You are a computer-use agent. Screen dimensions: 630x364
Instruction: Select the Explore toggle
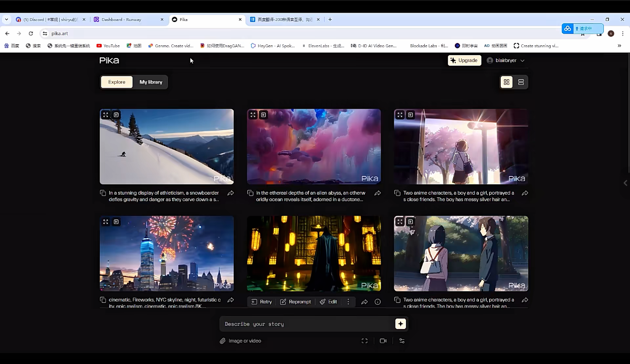[x=117, y=82]
